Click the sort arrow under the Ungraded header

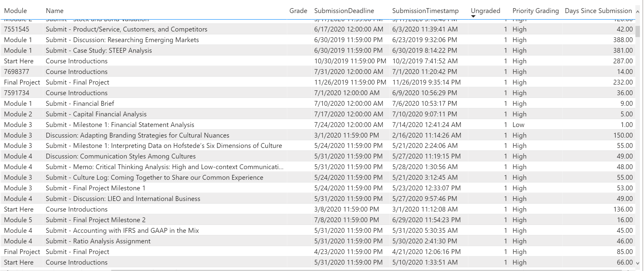click(x=473, y=16)
